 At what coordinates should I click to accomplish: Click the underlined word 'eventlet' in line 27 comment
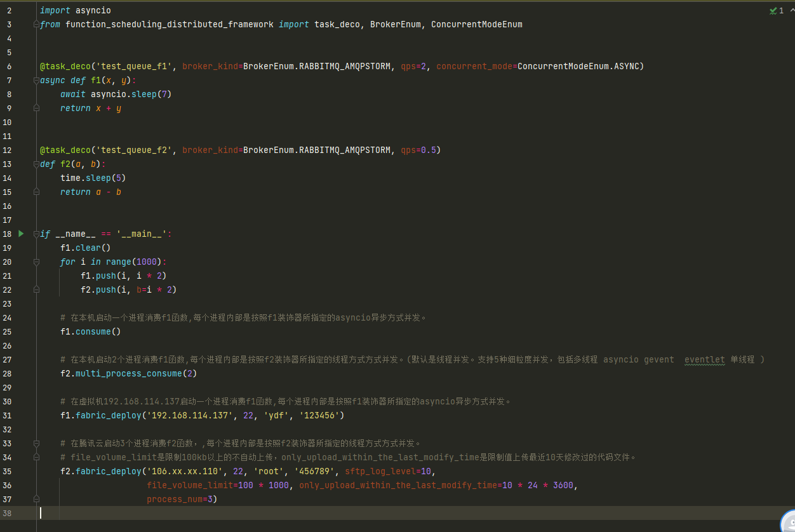pyautogui.click(x=705, y=359)
